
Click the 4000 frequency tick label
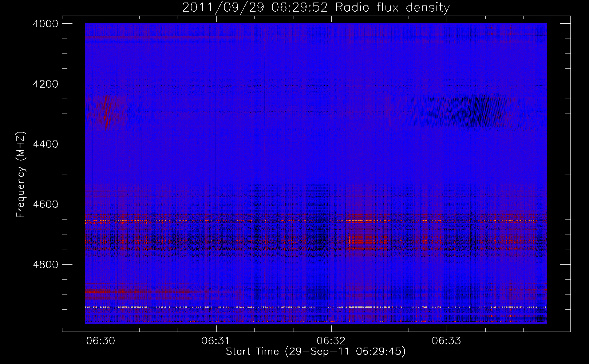(46, 24)
